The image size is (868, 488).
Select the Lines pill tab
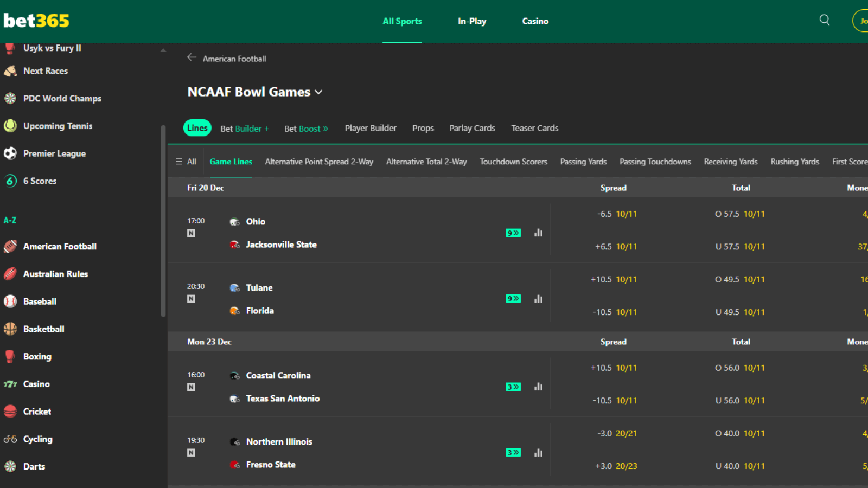(197, 128)
